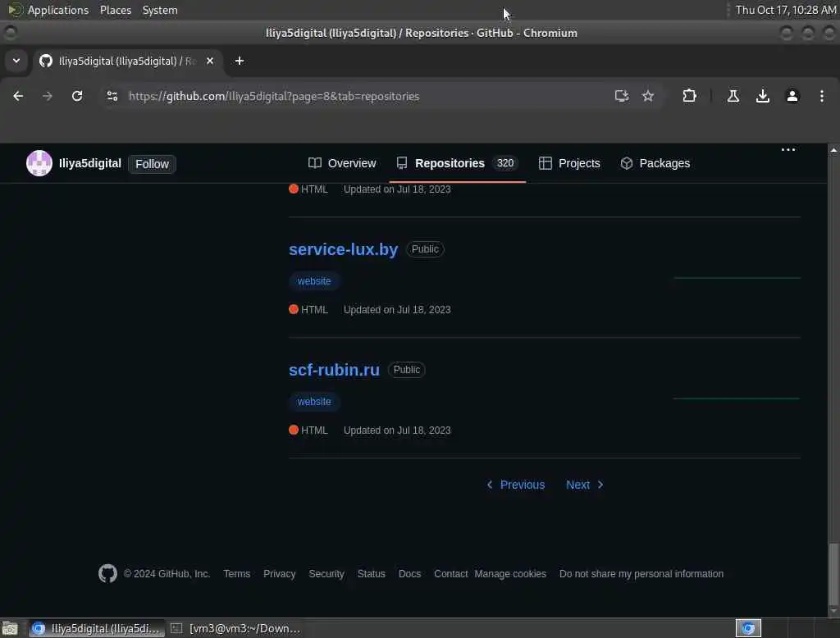Follow the Iliya5digital user

click(152, 164)
